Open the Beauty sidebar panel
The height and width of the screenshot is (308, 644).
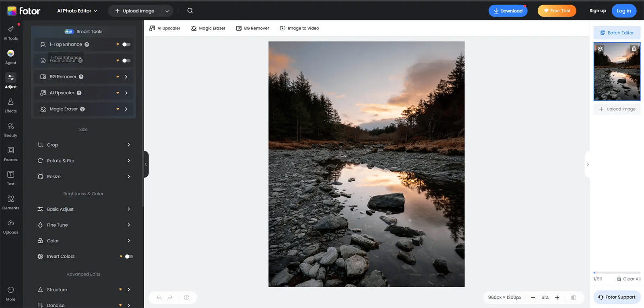tap(11, 130)
